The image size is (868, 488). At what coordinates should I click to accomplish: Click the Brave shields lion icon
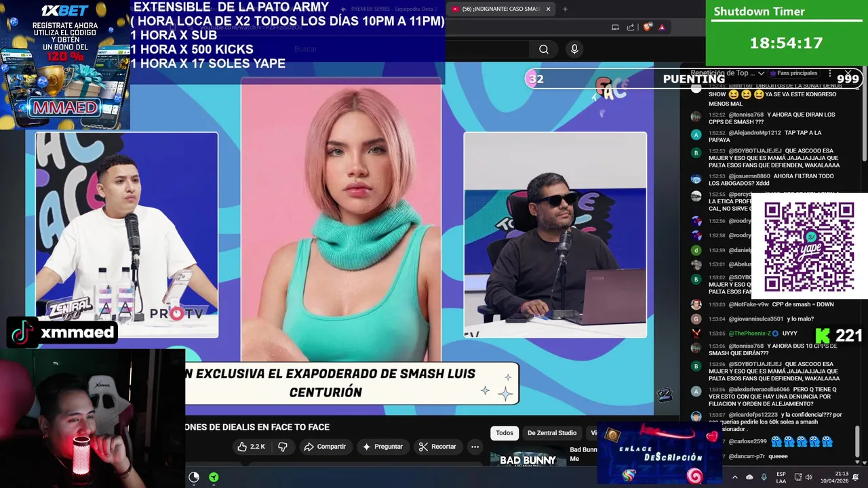[648, 27]
